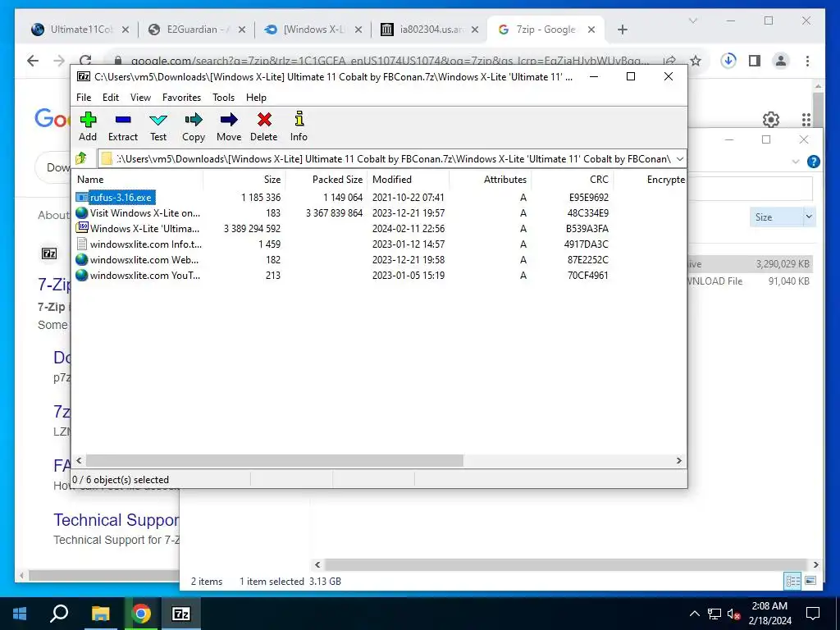Image resolution: width=840 pixels, height=630 pixels.
Task: Go back in Chrome
Action: pos(33,61)
